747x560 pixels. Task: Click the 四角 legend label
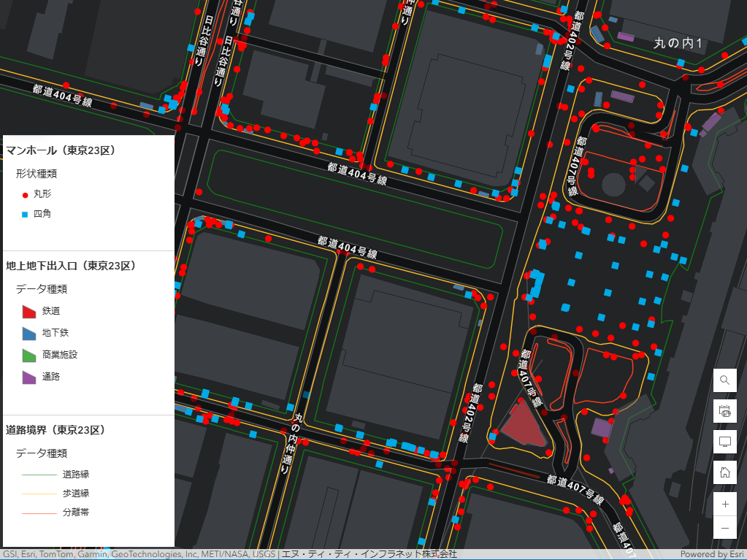pyautogui.click(x=42, y=213)
